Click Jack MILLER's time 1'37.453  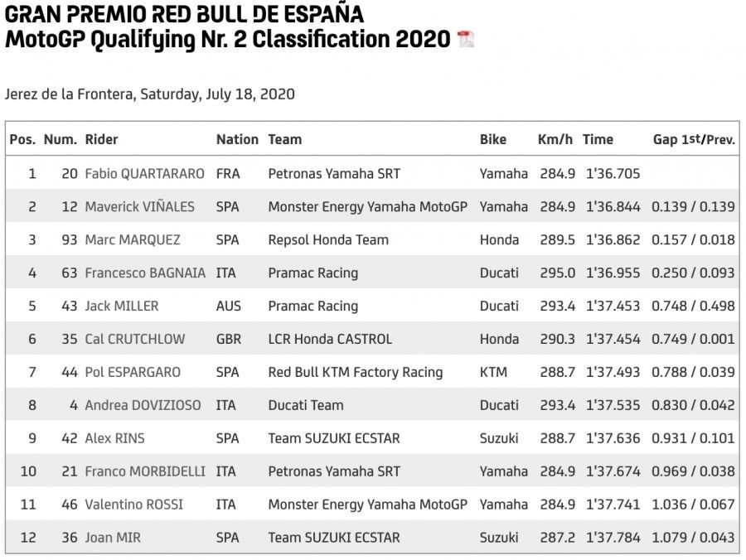pyautogui.click(x=613, y=306)
